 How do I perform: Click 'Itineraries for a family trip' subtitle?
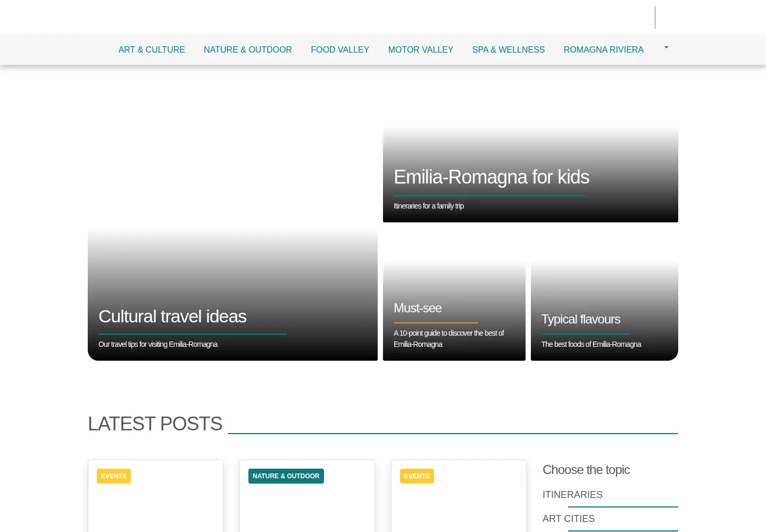point(429,206)
